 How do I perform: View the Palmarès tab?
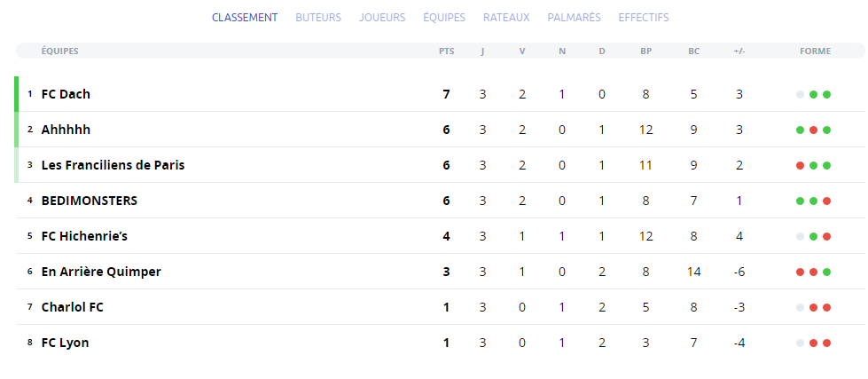click(x=574, y=18)
